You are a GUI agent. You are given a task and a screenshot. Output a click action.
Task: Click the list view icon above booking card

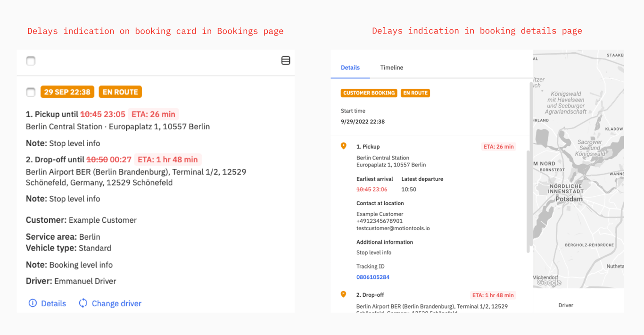pos(286,60)
